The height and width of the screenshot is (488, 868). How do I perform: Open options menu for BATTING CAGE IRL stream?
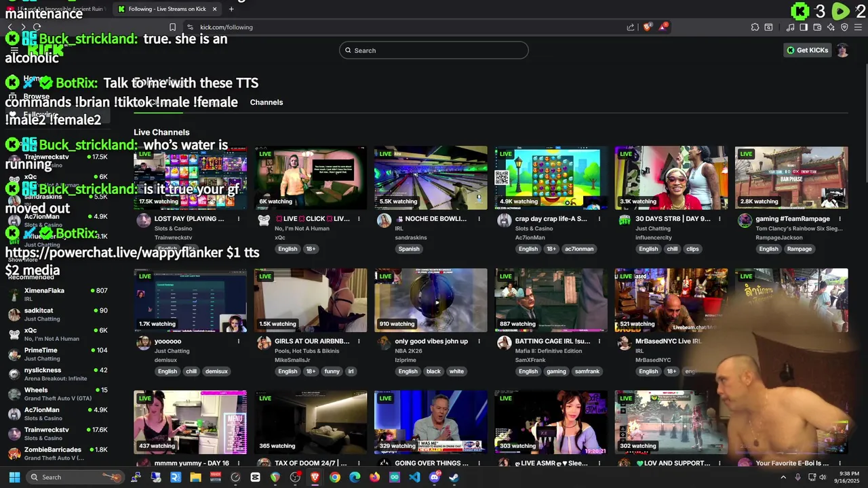[x=599, y=342]
